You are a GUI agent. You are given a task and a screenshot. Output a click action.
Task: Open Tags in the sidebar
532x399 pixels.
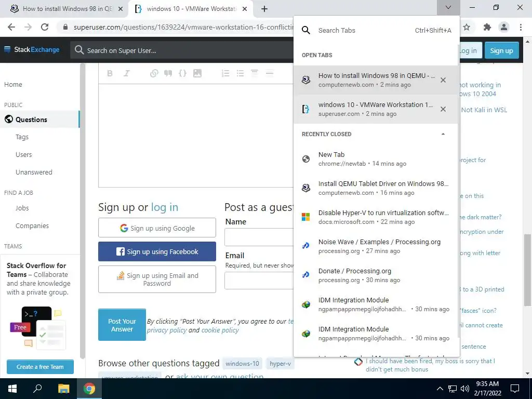tap(22, 137)
